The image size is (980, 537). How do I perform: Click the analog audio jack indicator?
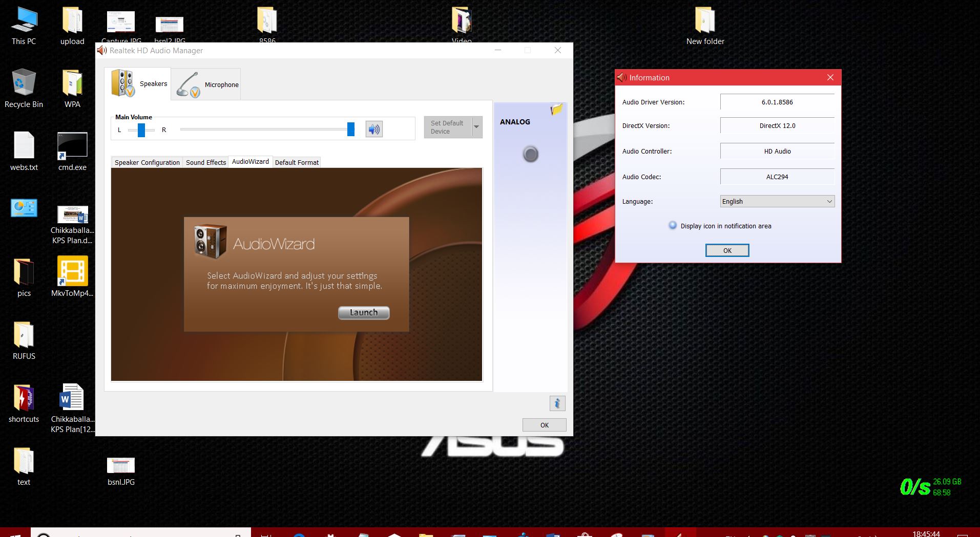530,154
